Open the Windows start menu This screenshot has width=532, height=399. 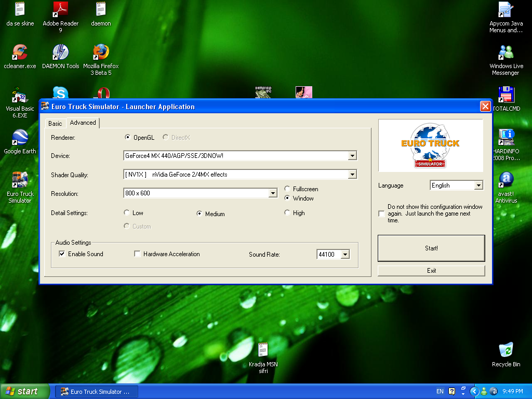tap(24, 391)
